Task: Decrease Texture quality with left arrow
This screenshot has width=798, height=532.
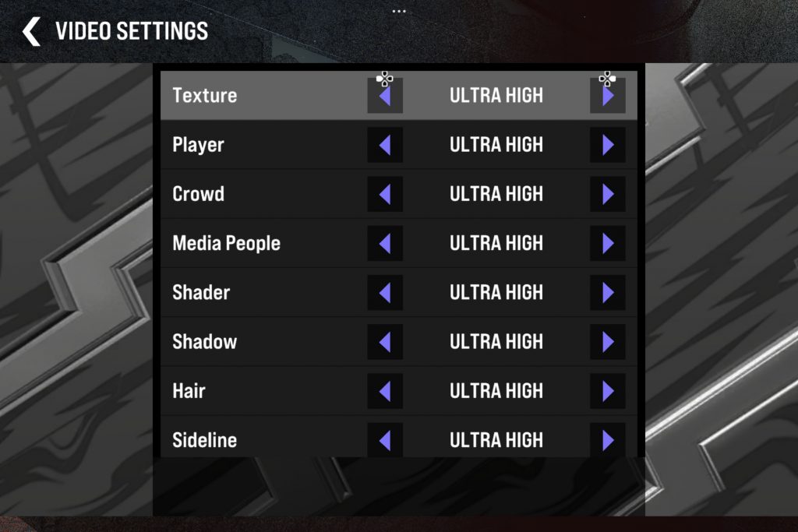Action: pyautogui.click(x=384, y=96)
